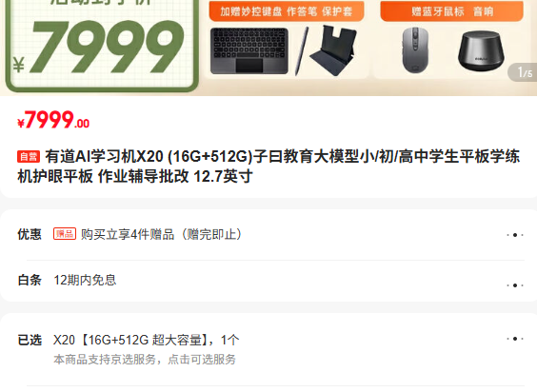Image resolution: width=537 pixels, height=392 pixels.
Task: Click the red 赠品 tag icon
Action: click(x=65, y=234)
